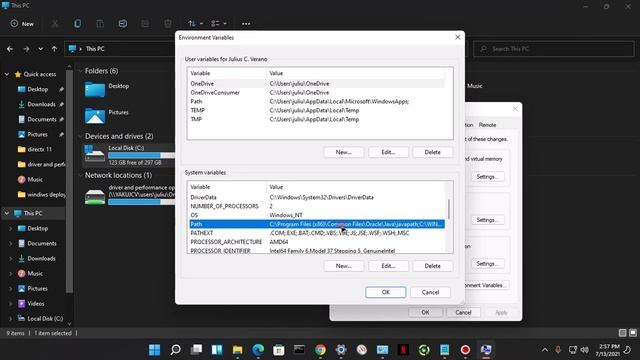Select DriverData system variable row
640x360 pixels.
point(317,198)
